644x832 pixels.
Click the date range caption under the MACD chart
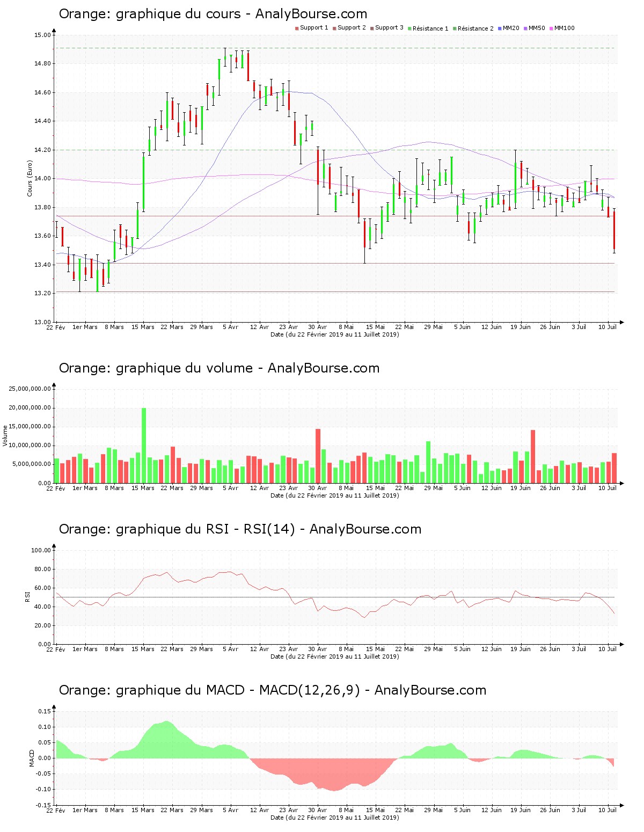334,818
